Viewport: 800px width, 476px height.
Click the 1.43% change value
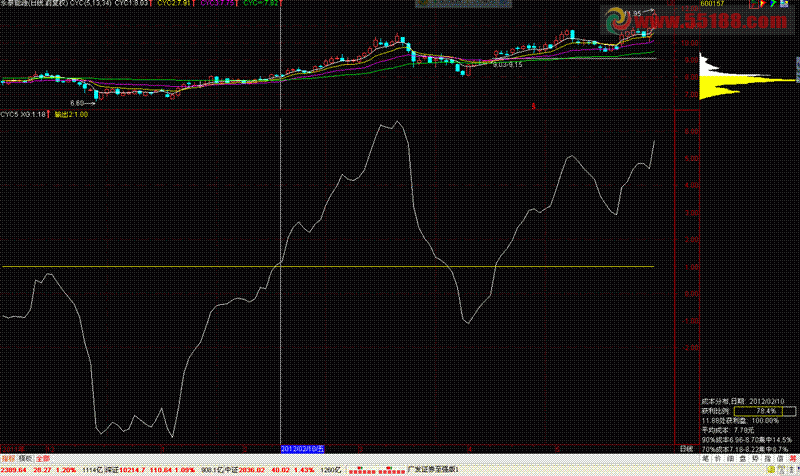[304, 470]
